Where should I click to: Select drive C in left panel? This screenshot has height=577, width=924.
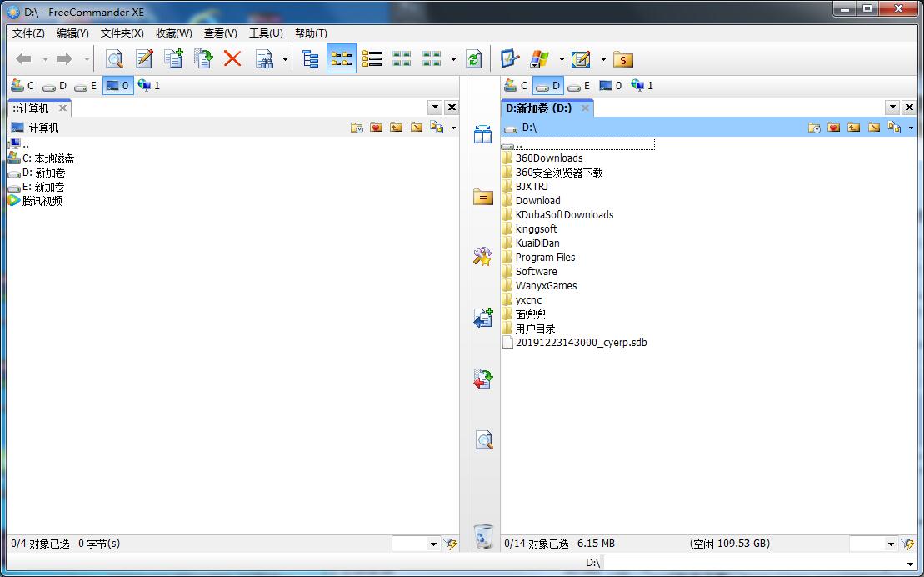pos(23,86)
